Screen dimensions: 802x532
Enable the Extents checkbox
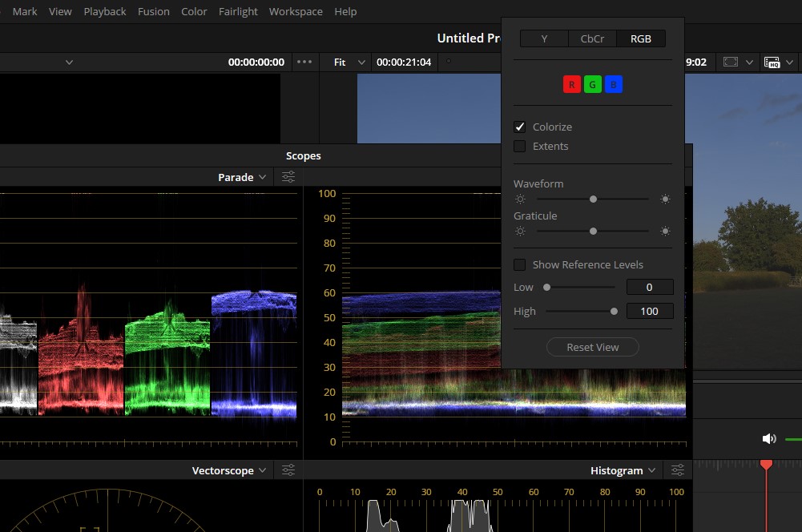point(520,147)
